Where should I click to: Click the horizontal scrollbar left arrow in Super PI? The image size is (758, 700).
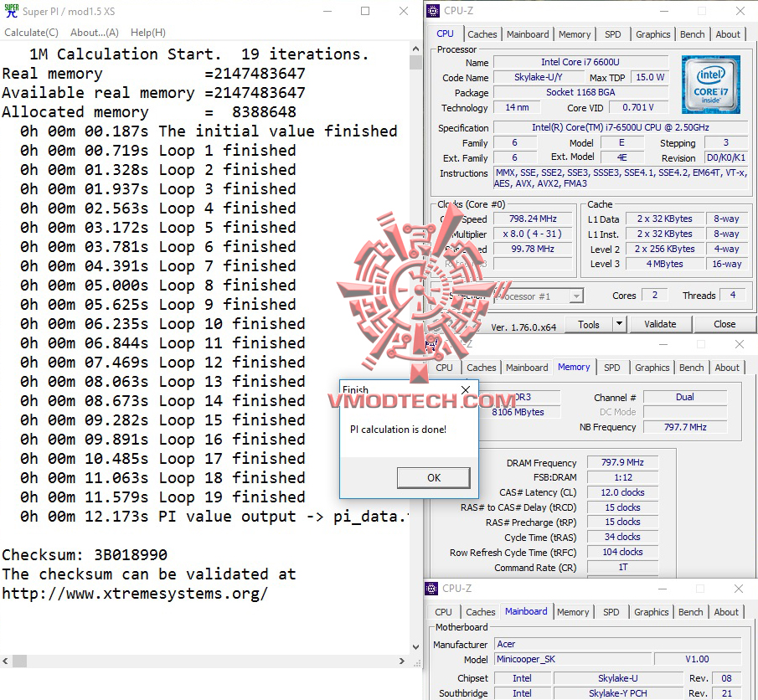point(5,661)
